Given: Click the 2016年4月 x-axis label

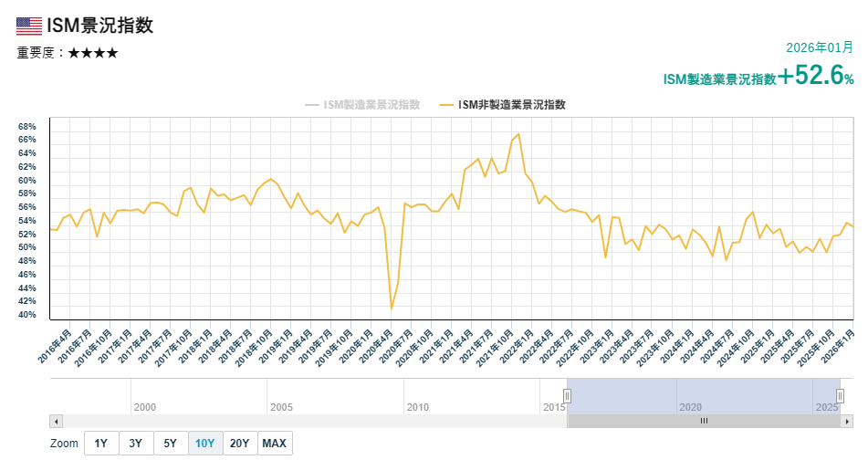Looking at the screenshot, I should click(55, 346).
